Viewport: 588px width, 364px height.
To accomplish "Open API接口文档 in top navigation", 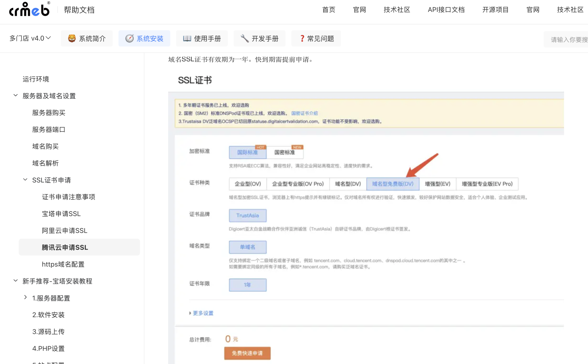I will pos(446,10).
